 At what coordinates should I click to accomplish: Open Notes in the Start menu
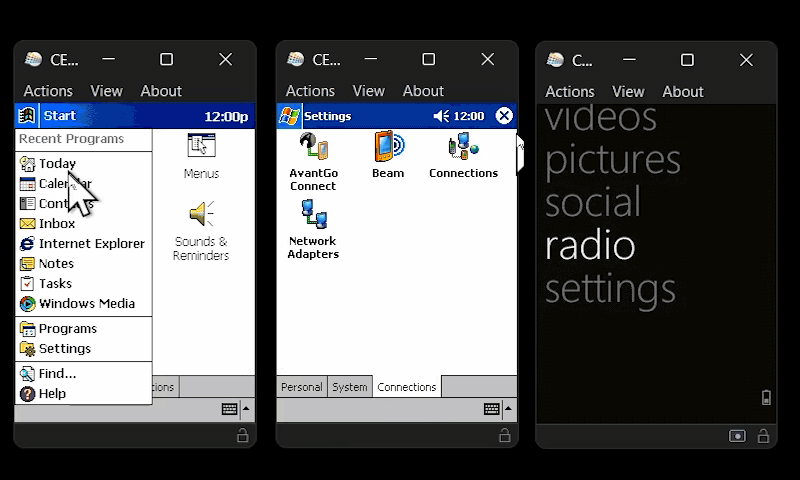tap(56, 263)
